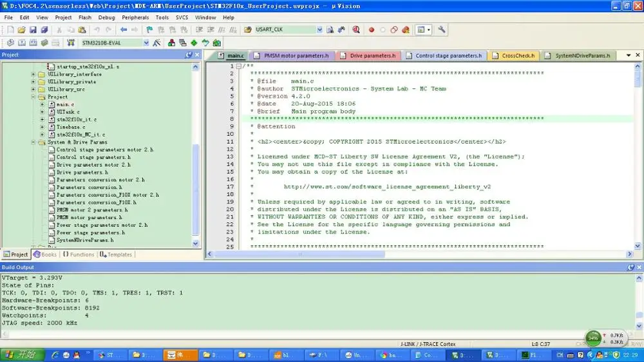Expand main.c in project tree
This screenshot has height=362, width=644.
pos(43,104)
